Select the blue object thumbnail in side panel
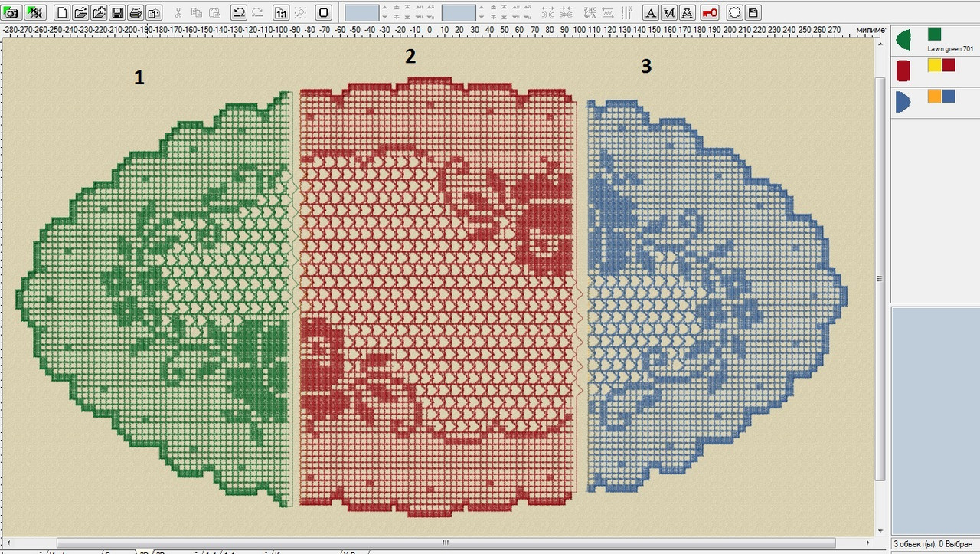The image size is (980, 554). point(903,101)
